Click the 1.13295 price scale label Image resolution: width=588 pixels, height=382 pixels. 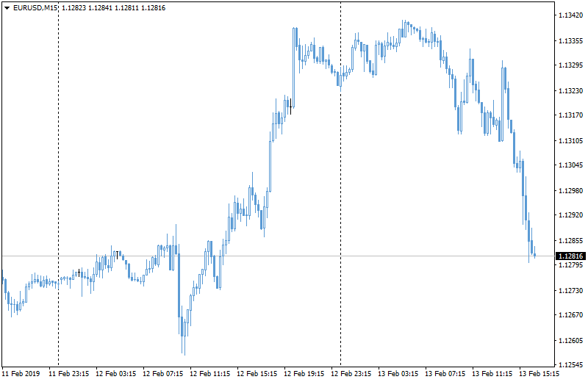(570, 65)
